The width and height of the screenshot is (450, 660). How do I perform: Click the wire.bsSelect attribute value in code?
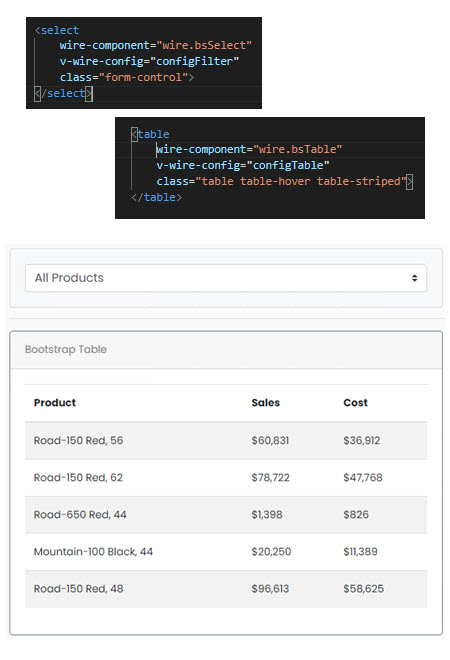204,45
